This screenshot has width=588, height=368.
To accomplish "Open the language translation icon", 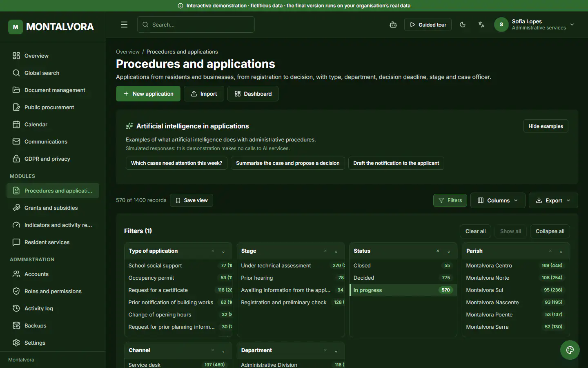I will [x=481, y=25].
